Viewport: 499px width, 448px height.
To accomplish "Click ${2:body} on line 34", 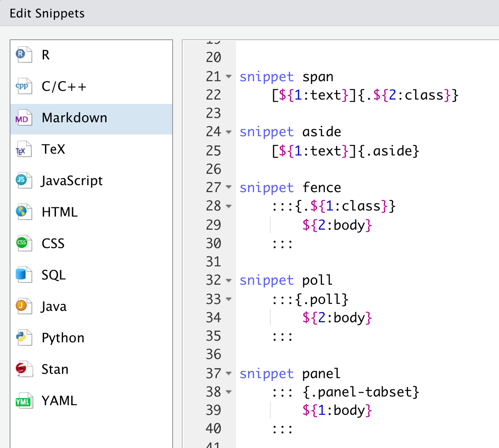I will pyautogui.click(x=337, y=317).
